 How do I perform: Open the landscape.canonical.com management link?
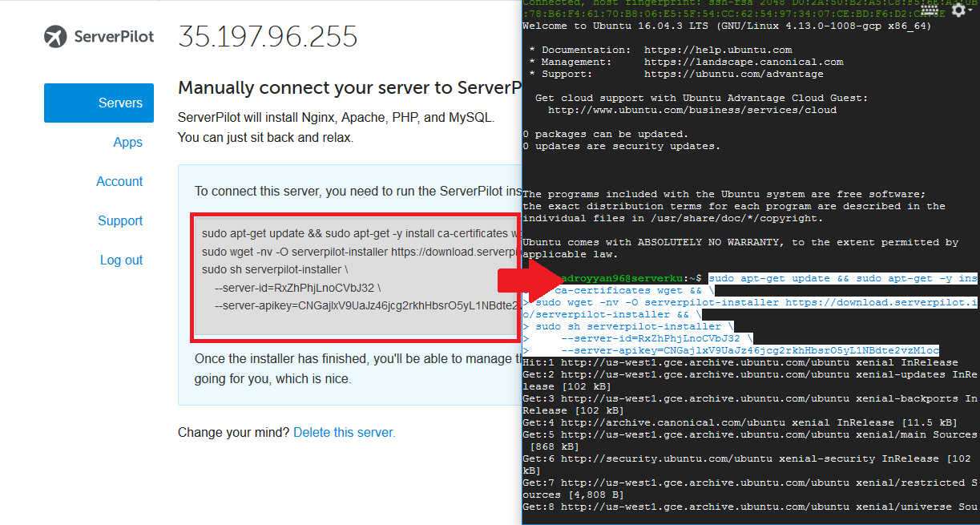[x=744, y=61]
